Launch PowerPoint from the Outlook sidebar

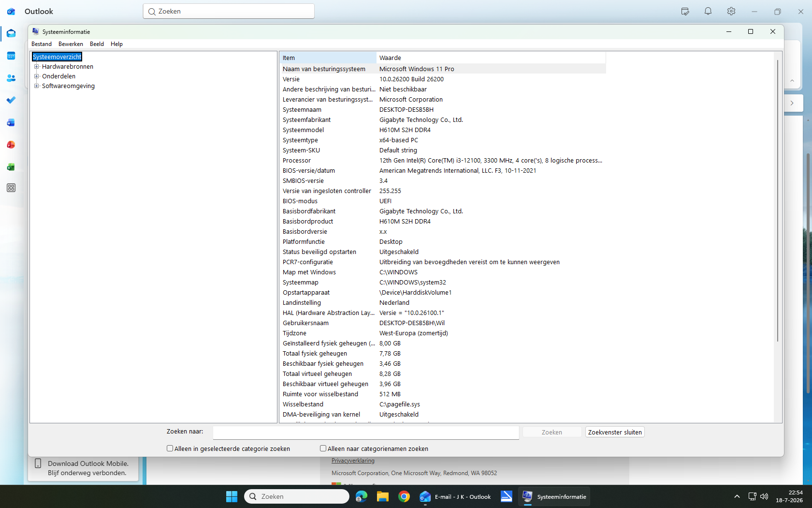click(11, 145)
